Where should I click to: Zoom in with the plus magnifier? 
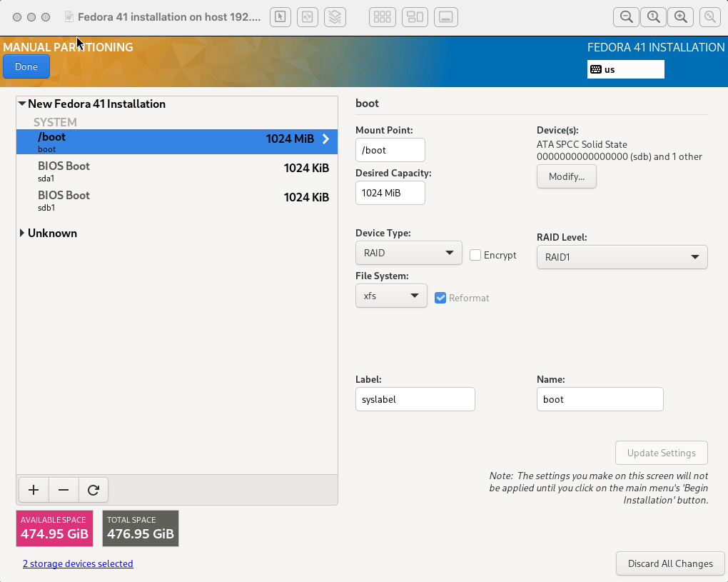(681, 17)
